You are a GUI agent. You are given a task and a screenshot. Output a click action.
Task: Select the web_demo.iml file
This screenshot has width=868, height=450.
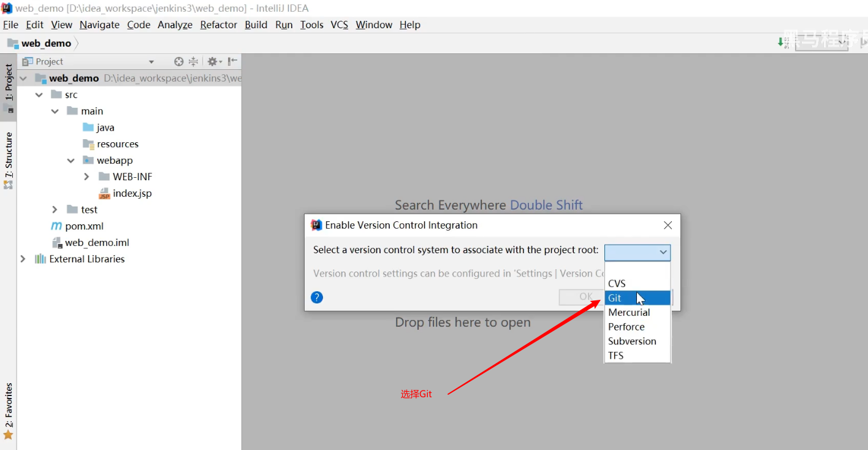pyautogui.click(x=97, y=242)
